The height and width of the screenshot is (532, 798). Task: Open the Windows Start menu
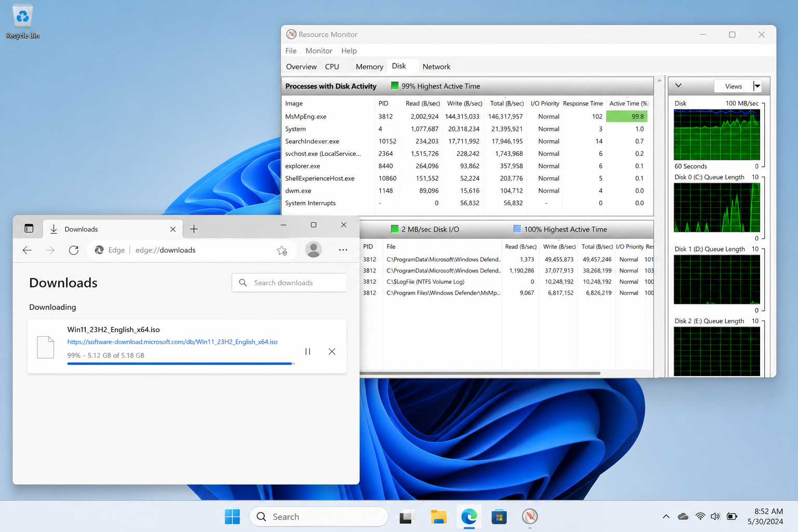click(232, 516)
